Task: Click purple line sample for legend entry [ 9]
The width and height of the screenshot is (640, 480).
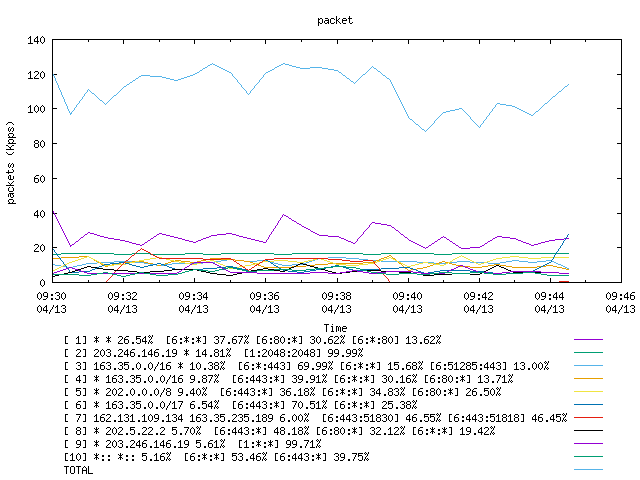Action: [x=588, y=444]
